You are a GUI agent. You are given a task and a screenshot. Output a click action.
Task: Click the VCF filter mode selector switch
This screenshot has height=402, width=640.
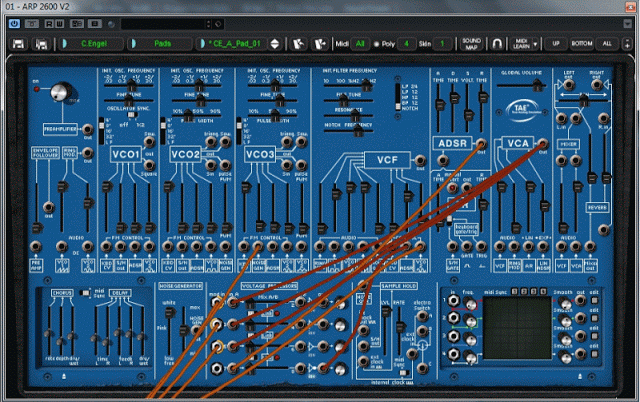tap(398, 97)
